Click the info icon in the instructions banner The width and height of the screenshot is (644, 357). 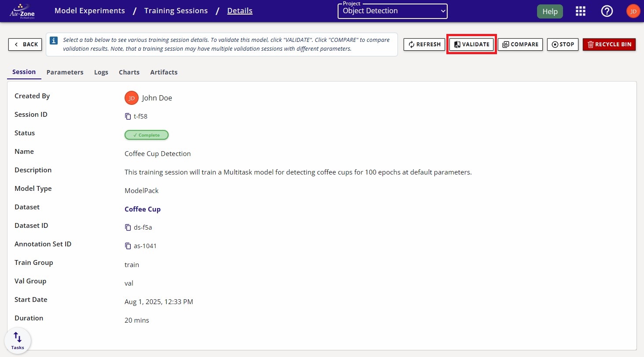[53, 40]
